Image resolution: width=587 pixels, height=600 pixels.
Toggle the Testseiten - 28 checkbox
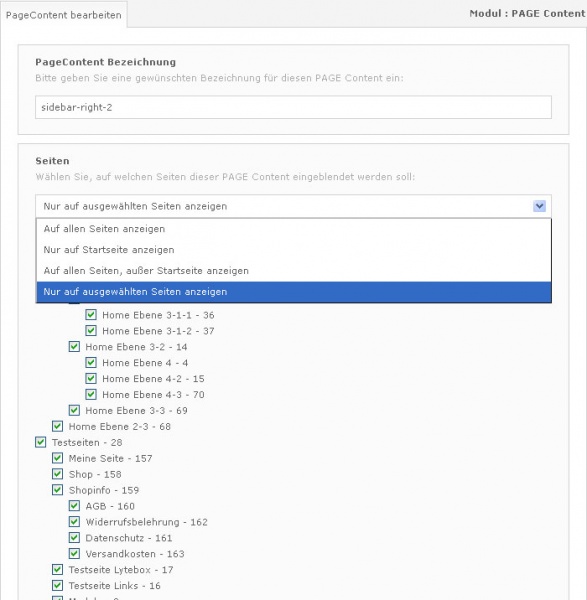click(x=41, y=442)
